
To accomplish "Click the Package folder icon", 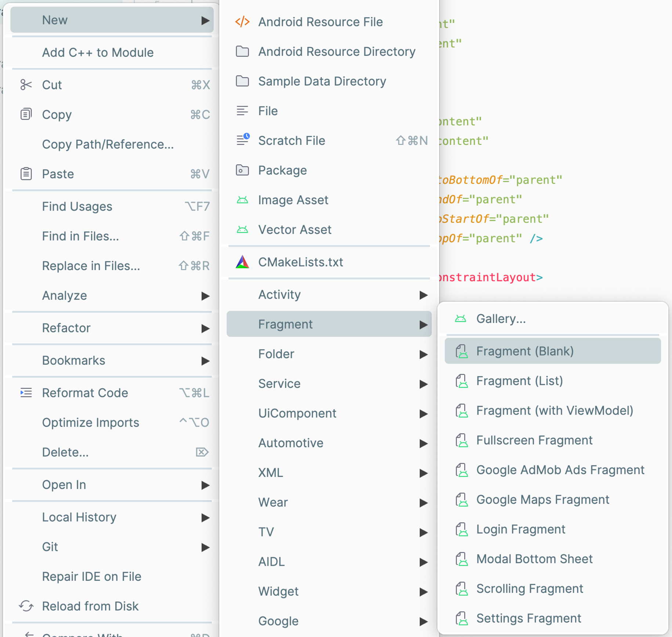I will 242,170.
